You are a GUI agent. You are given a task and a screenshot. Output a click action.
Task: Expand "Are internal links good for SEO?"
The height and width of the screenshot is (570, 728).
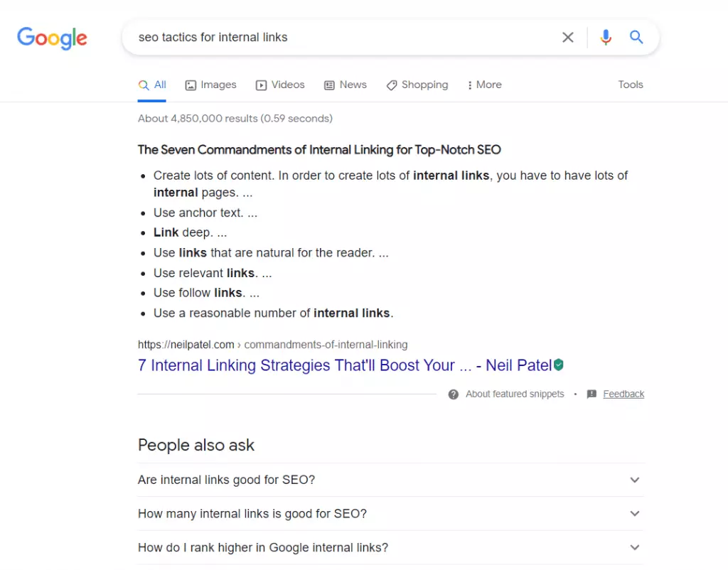[x=635, y=480]
